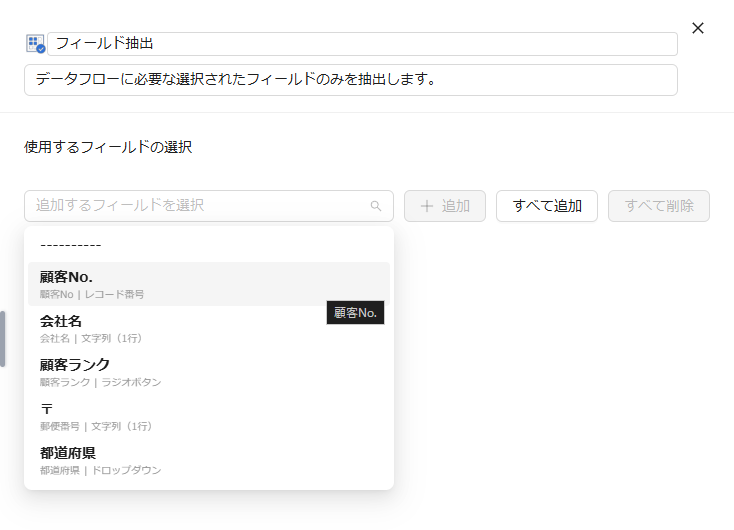Open the 追加するフィールドを選択 combo box
The image size is (734, 530).
pyautogui.click(x=209, y=206)
